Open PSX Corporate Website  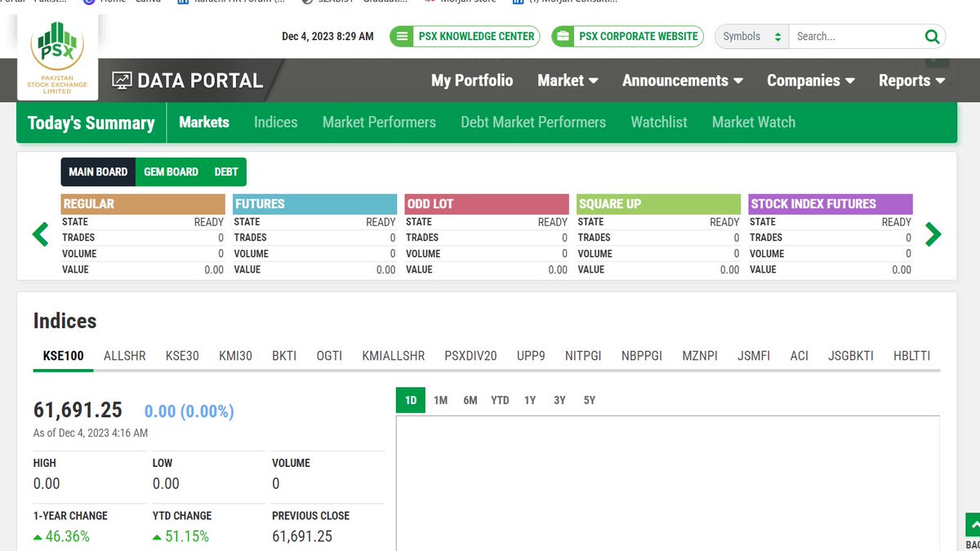coord(627,36)
